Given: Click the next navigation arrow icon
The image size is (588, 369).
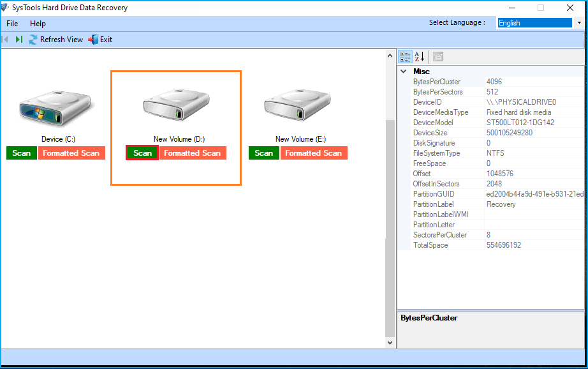Looking at the screenshot, I should tap(18, 40).
